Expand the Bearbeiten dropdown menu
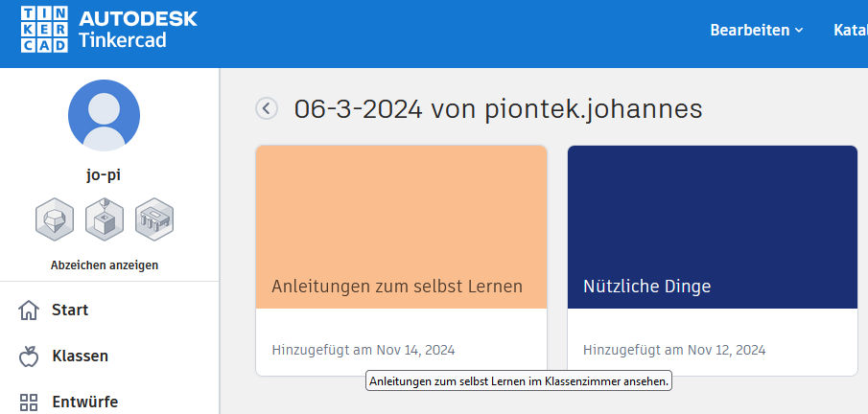 click(x=756, y=30)
